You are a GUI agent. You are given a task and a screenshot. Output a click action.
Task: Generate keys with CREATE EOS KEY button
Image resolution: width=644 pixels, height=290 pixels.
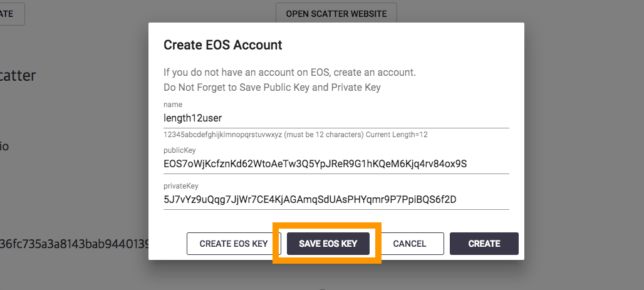click(233, 244)
